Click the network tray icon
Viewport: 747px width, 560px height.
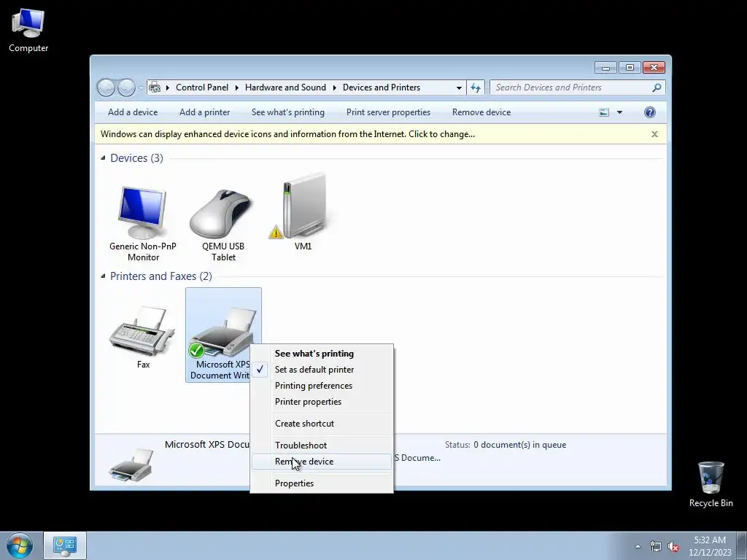656,546
